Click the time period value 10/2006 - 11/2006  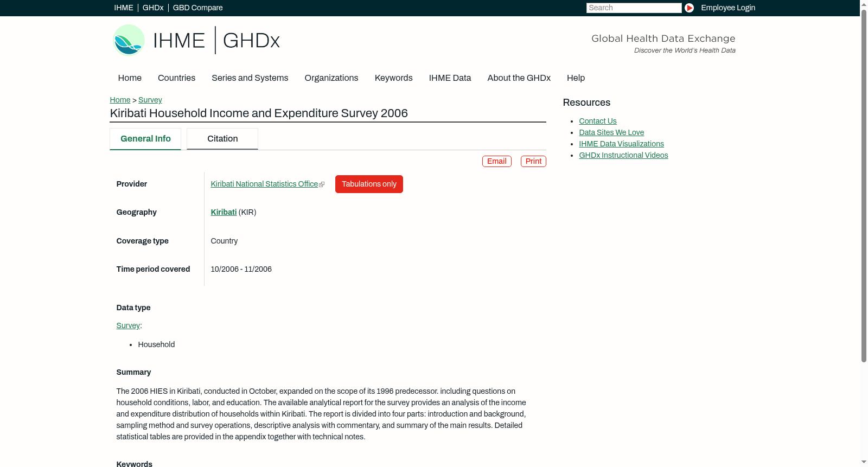tap(241, 269)
